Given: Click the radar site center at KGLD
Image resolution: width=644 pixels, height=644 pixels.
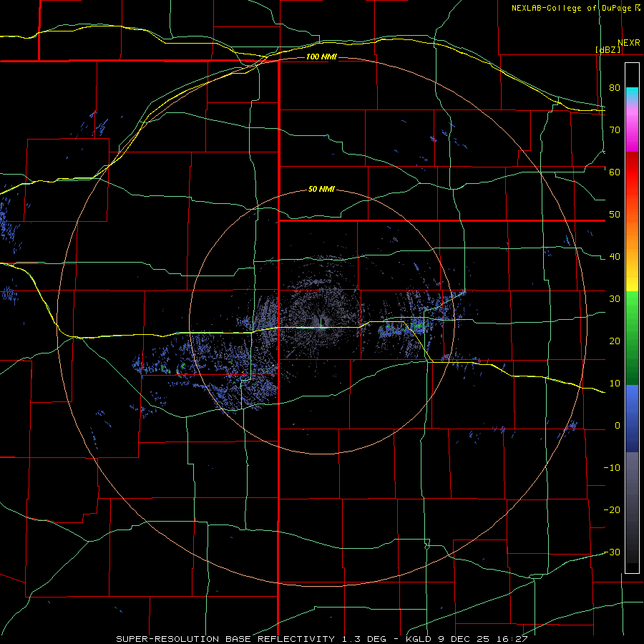Looking at the screenshot, I should 321,322.
